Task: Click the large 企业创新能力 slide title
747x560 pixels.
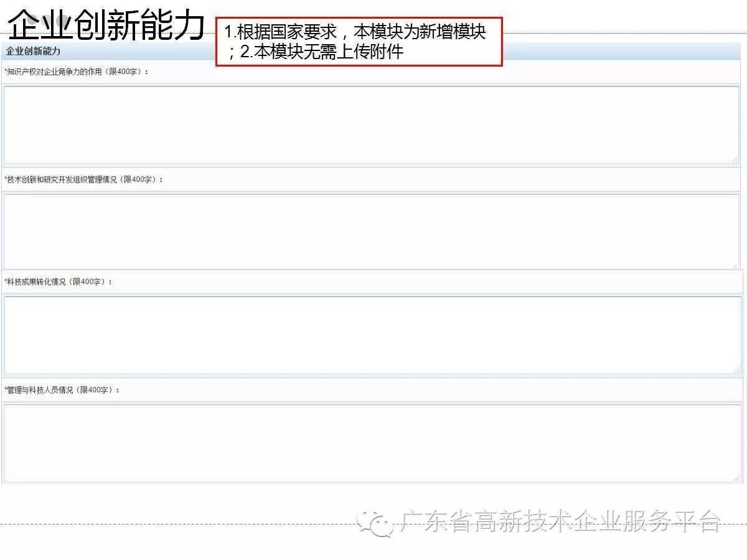Action: pyautogui.click(x=106, y=25)
